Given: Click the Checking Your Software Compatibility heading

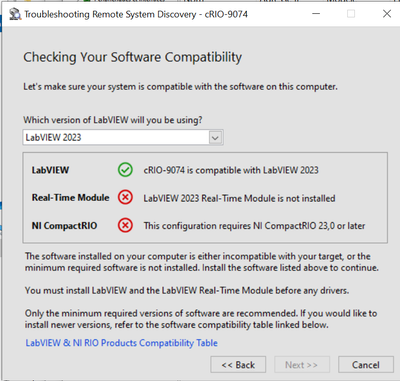Looking at the screenshot, I should [133, 57].
